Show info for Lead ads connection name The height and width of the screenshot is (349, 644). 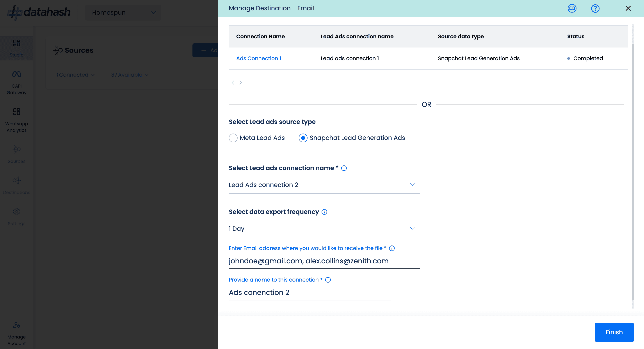point(344,168)
